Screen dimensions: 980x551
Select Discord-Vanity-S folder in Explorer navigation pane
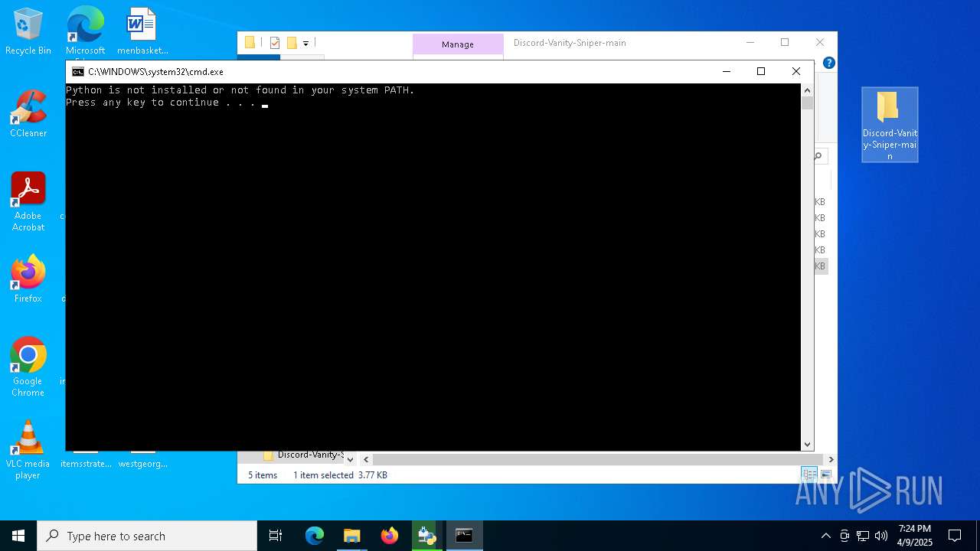(x=304, y=455)
